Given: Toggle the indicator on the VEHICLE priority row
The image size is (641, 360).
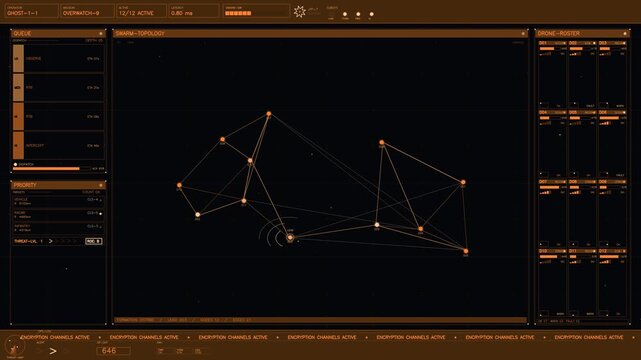Looking at the screenshot, I should click(x=101, y=201).
